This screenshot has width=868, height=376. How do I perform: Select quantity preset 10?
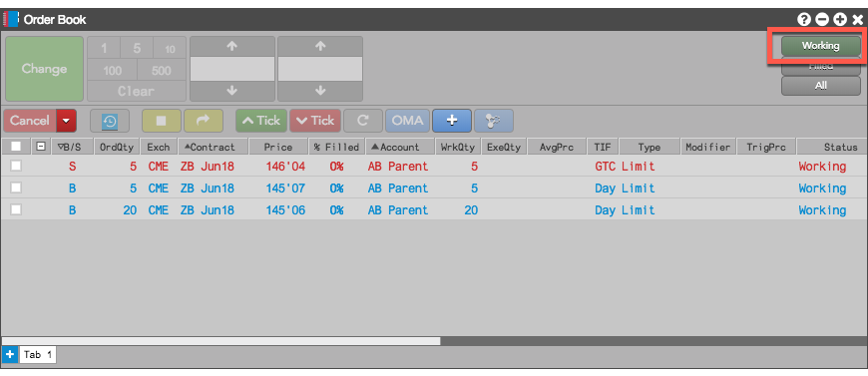tap(170, 48)
